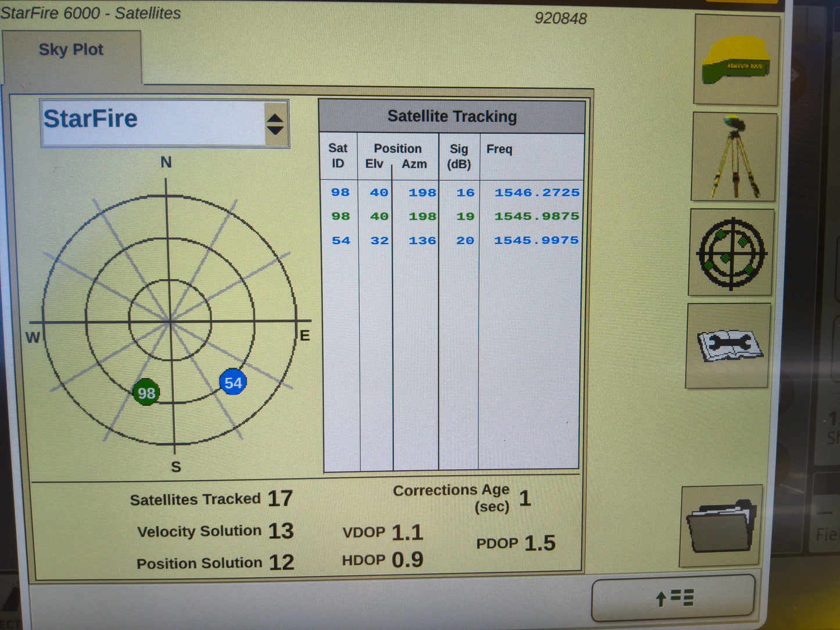Click signal value 16 in table
The width and height of the screenshot is (840, 630).
click(465, 192)
